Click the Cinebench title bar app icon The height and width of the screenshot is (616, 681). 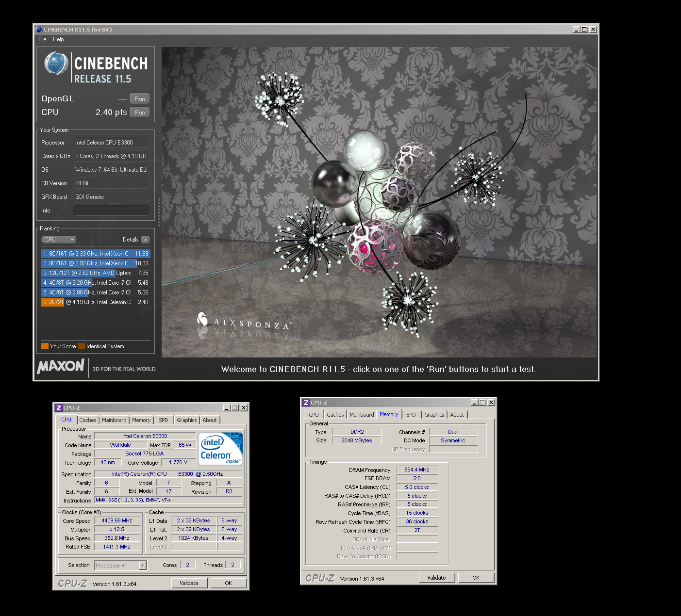39,30
